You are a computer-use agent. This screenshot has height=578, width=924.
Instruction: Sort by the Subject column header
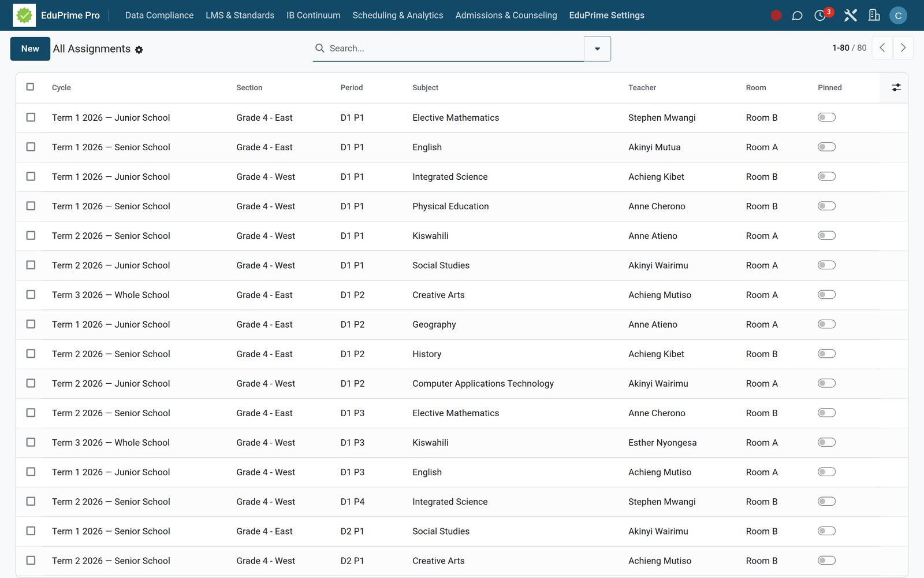click(425, 88)
